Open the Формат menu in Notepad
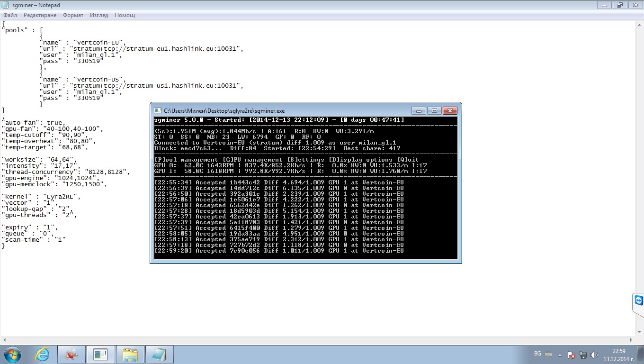The height and width of the screenshot is (364, 644). (73, 15)
